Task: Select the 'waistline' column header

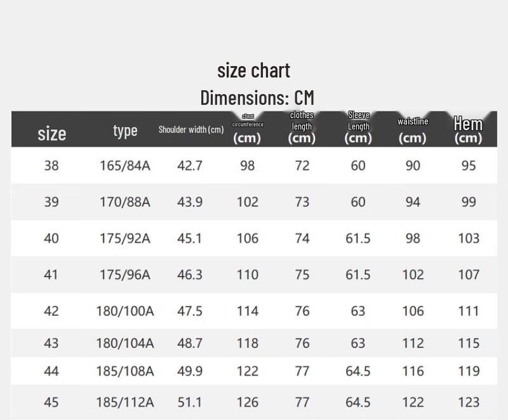Action: 413,130
